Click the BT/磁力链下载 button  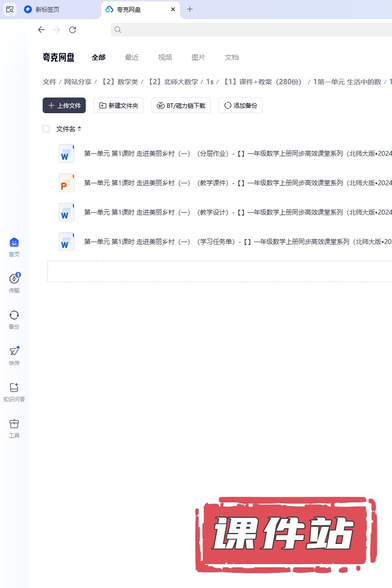click(181, 105)
